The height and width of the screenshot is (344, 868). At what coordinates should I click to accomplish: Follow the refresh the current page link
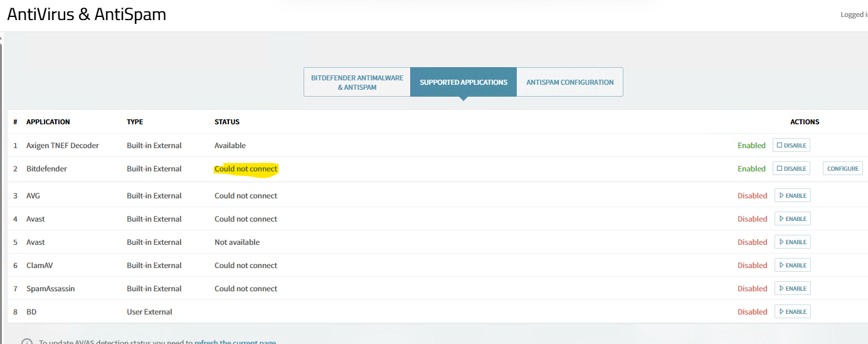point(235,342)
